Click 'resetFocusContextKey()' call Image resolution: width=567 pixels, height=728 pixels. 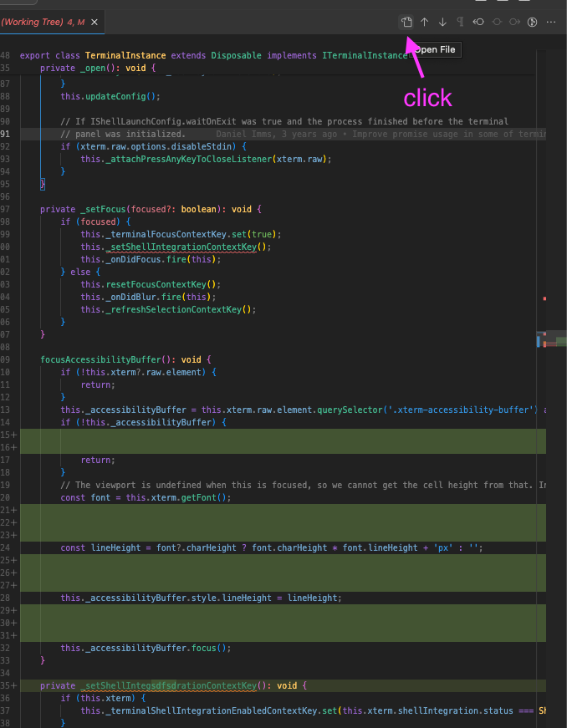pos(161,285)
